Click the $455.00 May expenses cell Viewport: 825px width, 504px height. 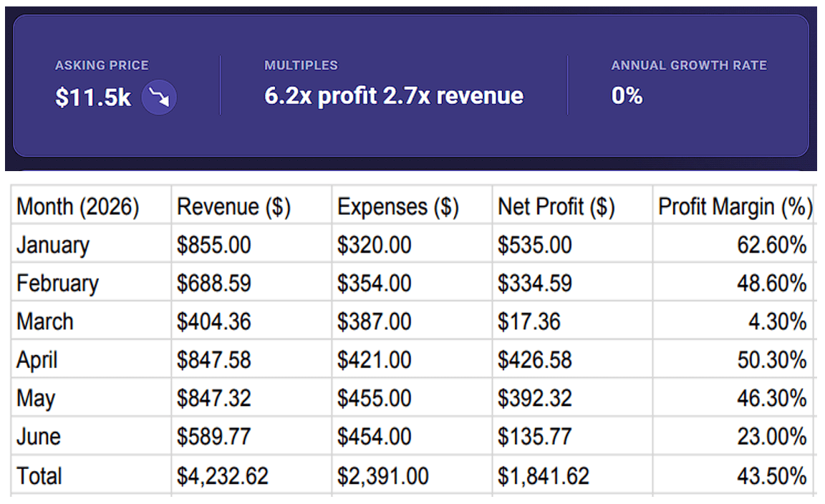(x=412, y=398)
